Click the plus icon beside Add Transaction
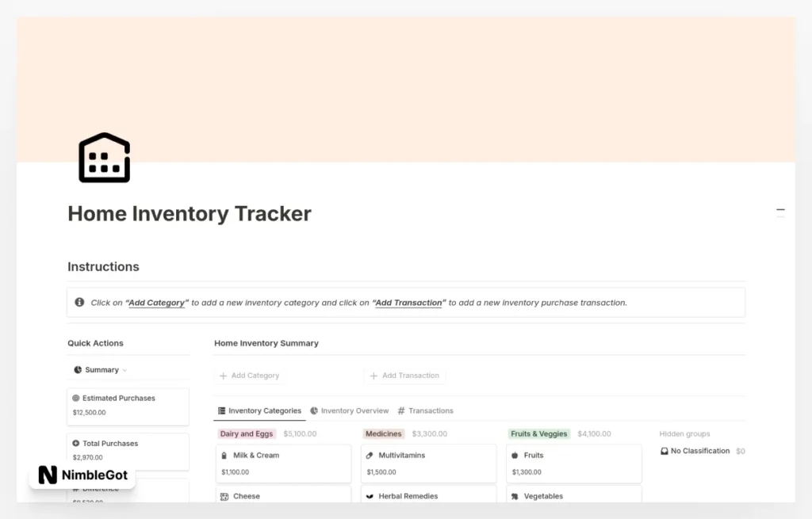 (x=374, y=376)
